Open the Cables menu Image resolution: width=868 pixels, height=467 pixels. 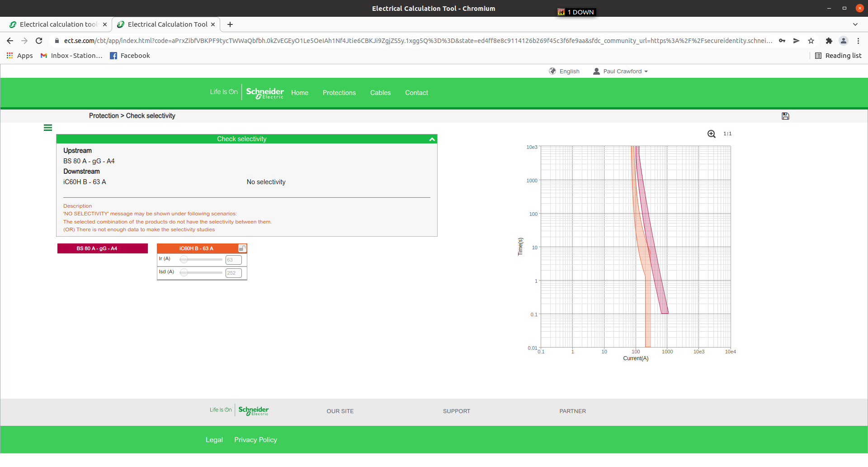380,93
